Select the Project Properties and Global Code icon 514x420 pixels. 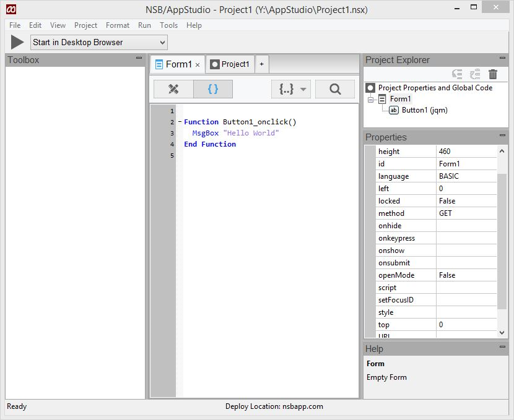370,88
